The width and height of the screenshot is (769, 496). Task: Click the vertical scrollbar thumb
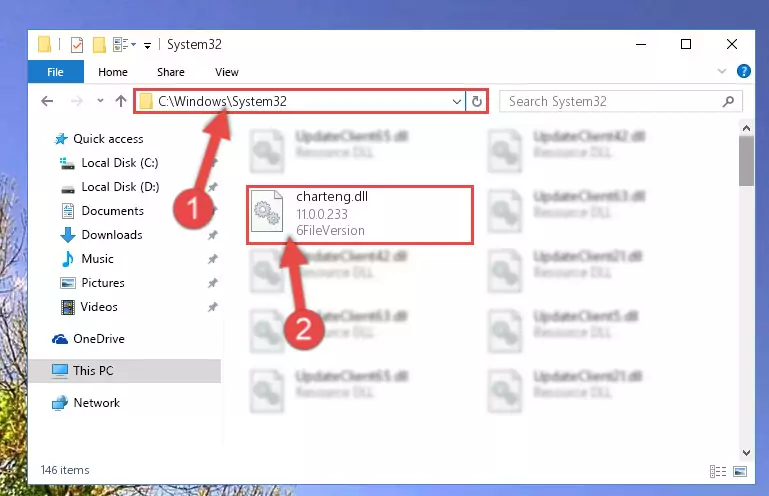click(746, 161)
